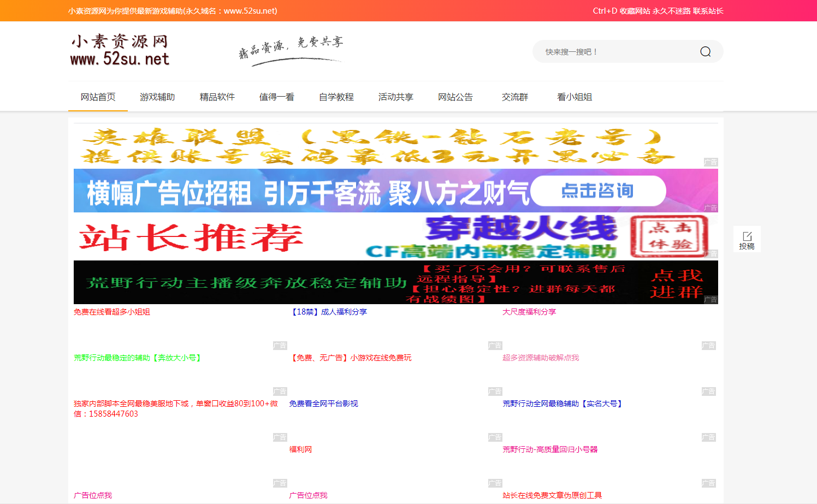This screenshot has height=504, width=817.
Task: Click the 站长在线免费文章伪原创工具 link
Action: [552, 495]
